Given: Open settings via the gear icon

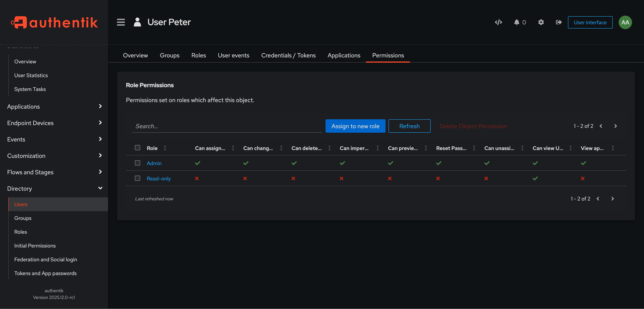Looking at the screenshot, I should (x=541, y=22).
